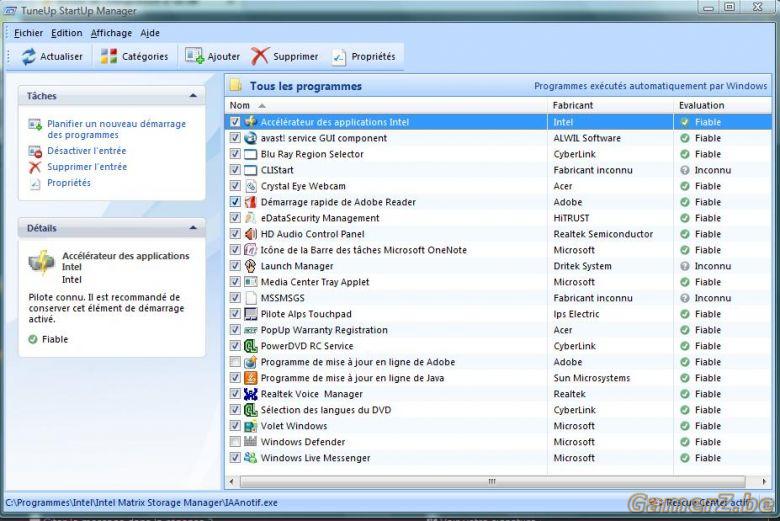The image size is (780, 521).
Task: Click Sun Microsystems manufacturer cell
Action: 591,378
